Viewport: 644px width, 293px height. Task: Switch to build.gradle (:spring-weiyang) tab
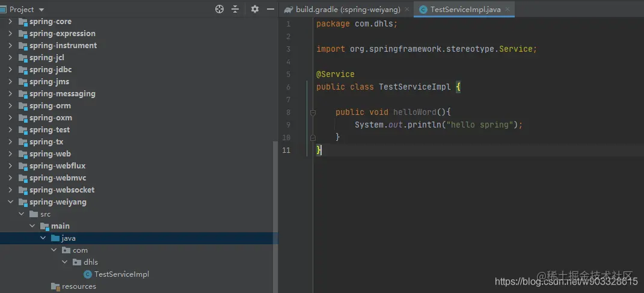(348, 9)
